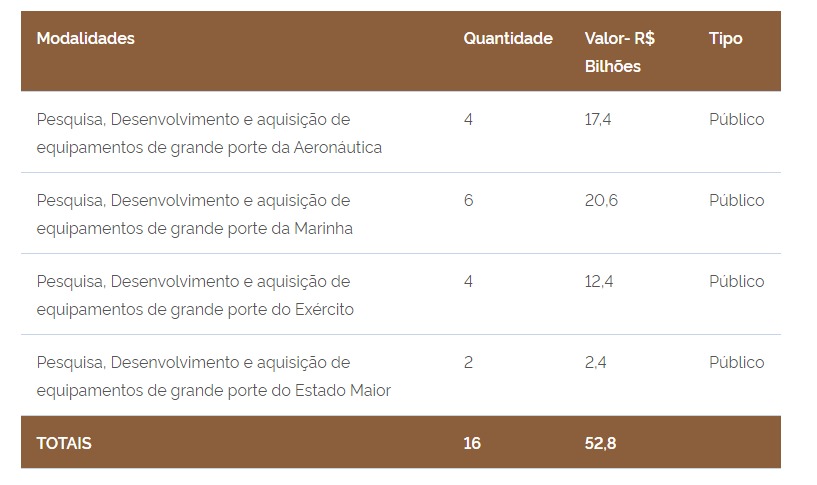This screenshot has width=817, height=485.
Task: Click quantity 6 in the Marinha row
Action: (x=468, y=201)
